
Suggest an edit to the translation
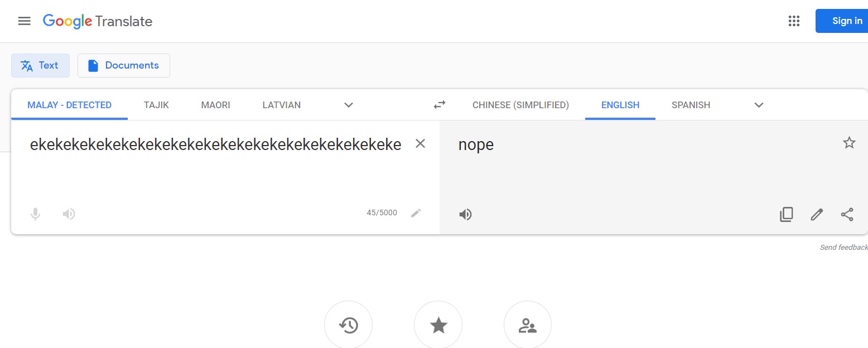click(817, 214)
